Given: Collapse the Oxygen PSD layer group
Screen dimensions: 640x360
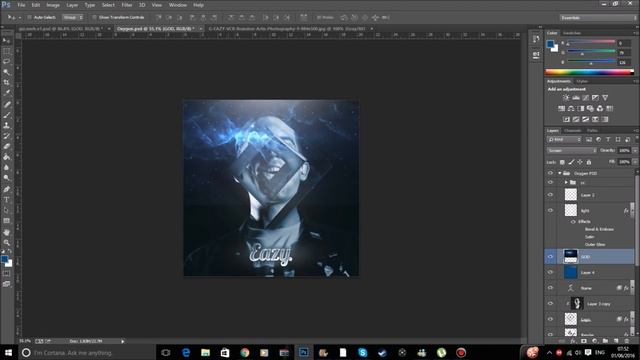Looking at the screenshot, I should [x=560, y=173].
